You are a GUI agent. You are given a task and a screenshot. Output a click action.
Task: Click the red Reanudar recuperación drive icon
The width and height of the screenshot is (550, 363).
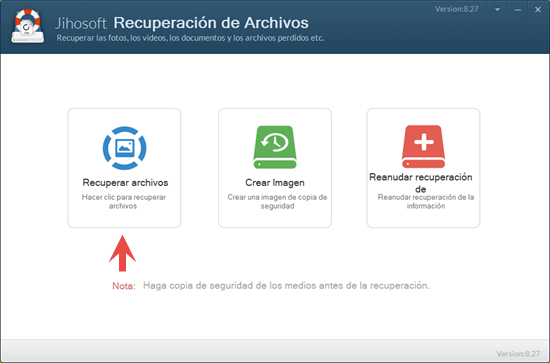click(423, 147)
